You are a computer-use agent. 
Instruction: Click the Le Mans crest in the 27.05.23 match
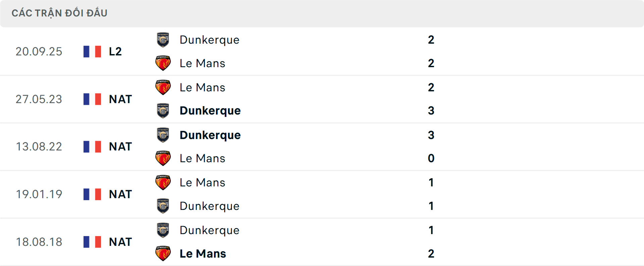pos(163,87)
